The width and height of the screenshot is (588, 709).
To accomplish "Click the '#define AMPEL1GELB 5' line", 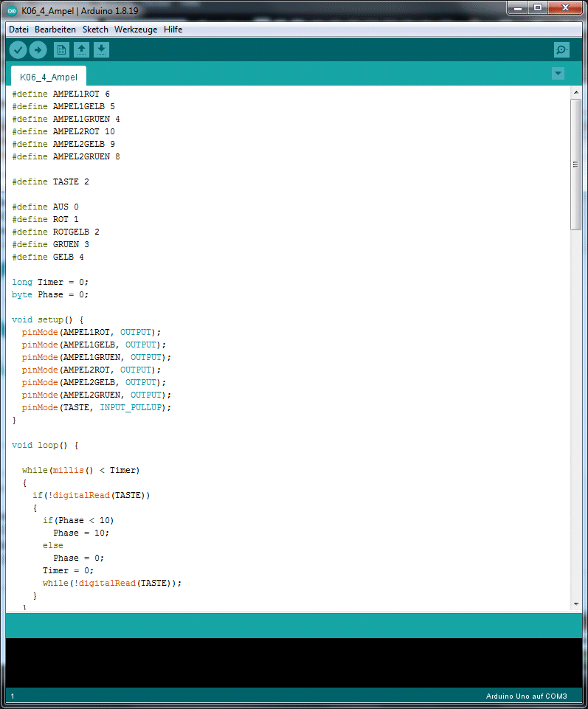I will click(x=63, y=106).
